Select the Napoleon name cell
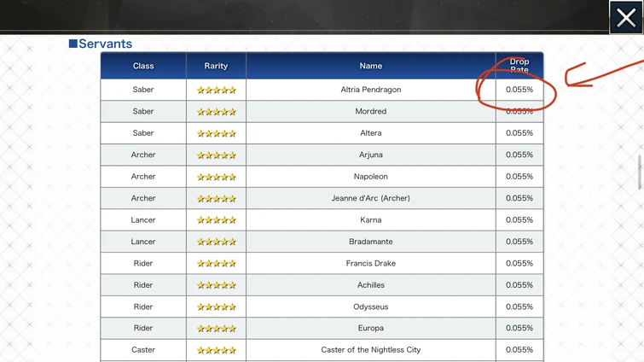This screenshot has width=644, height=362. pyautogui.click(x=371, y=177)
